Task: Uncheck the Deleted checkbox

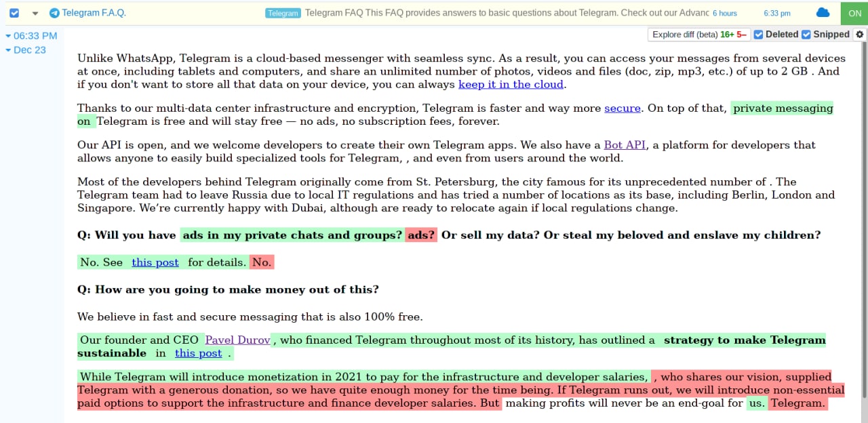Action: click(x=759, y=35)
